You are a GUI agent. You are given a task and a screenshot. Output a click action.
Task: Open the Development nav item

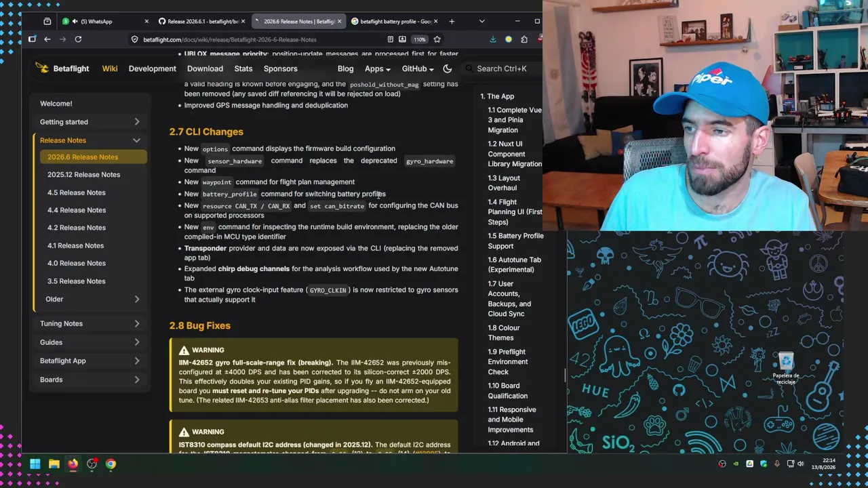[x=152, y=68]
